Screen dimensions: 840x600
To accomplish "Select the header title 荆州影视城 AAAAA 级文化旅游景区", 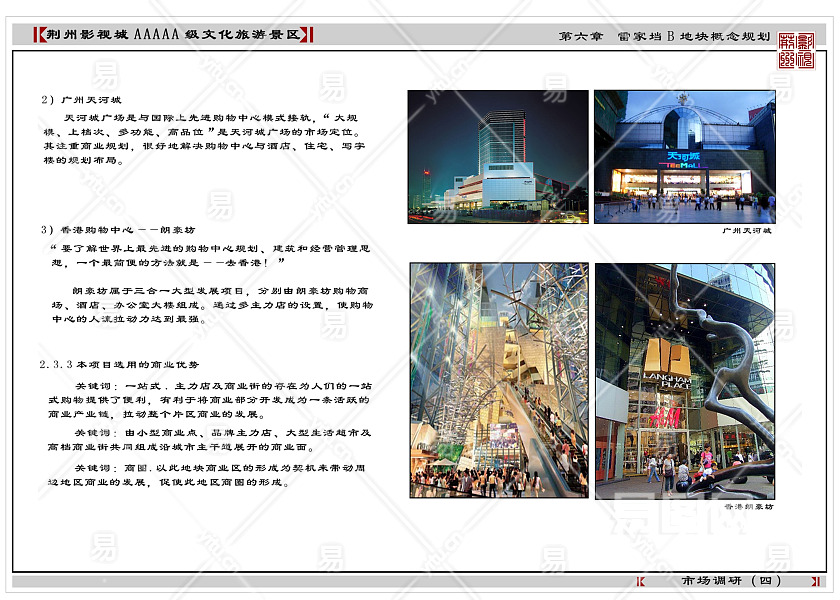I will point(174,35).
